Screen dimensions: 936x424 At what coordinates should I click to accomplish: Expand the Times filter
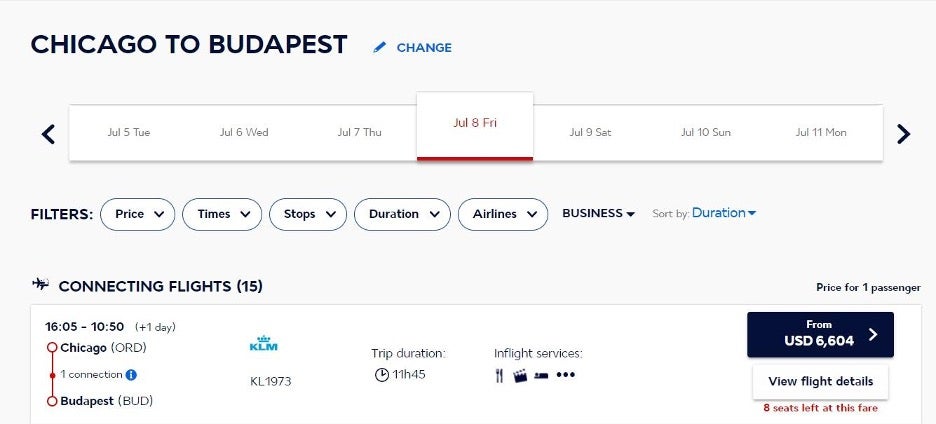[222, 214]
